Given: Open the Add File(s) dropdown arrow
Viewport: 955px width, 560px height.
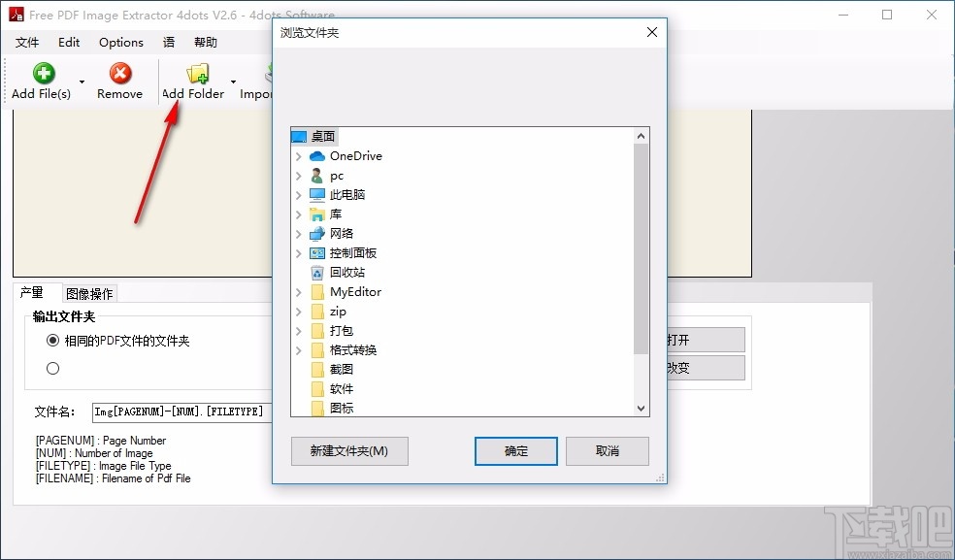Looking at the screenshot, I should click(x=82, y=81).
